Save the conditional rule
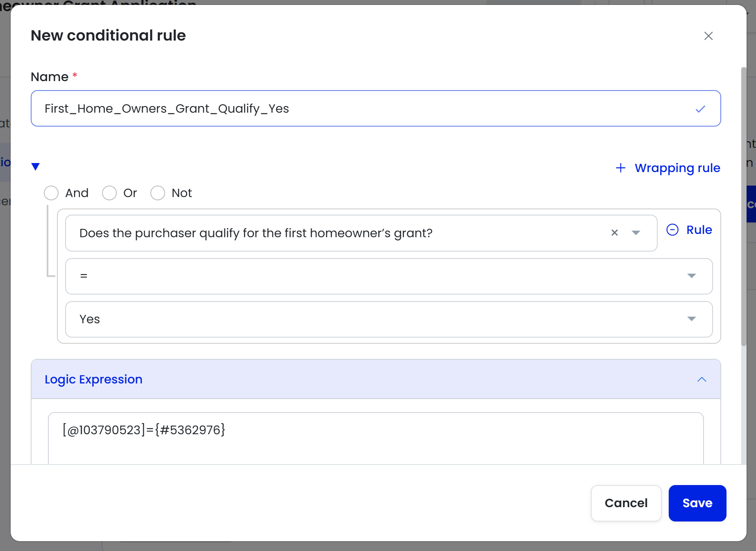 (x=697, y=503)
